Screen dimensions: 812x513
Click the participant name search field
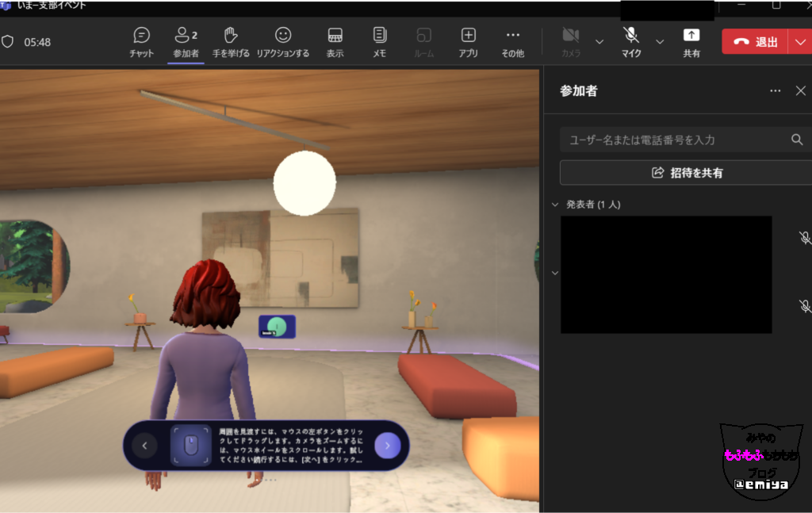pos(674,140)
